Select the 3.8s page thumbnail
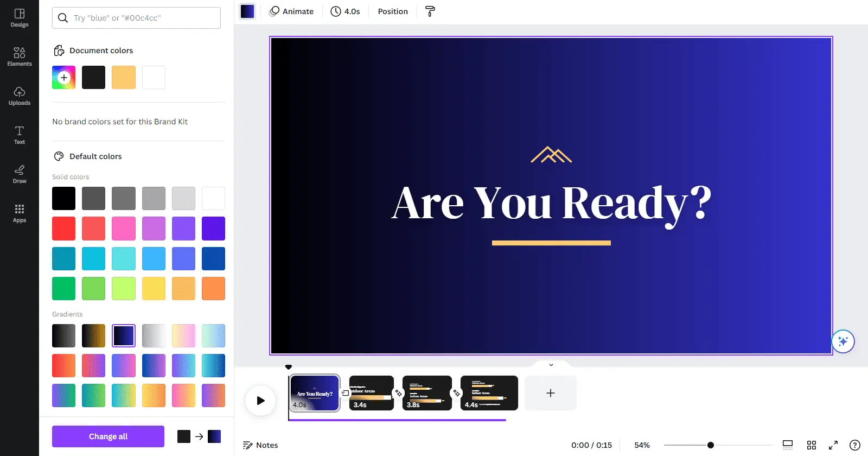The width and height of the screenshot is (868, 456). tap(427, 393)
